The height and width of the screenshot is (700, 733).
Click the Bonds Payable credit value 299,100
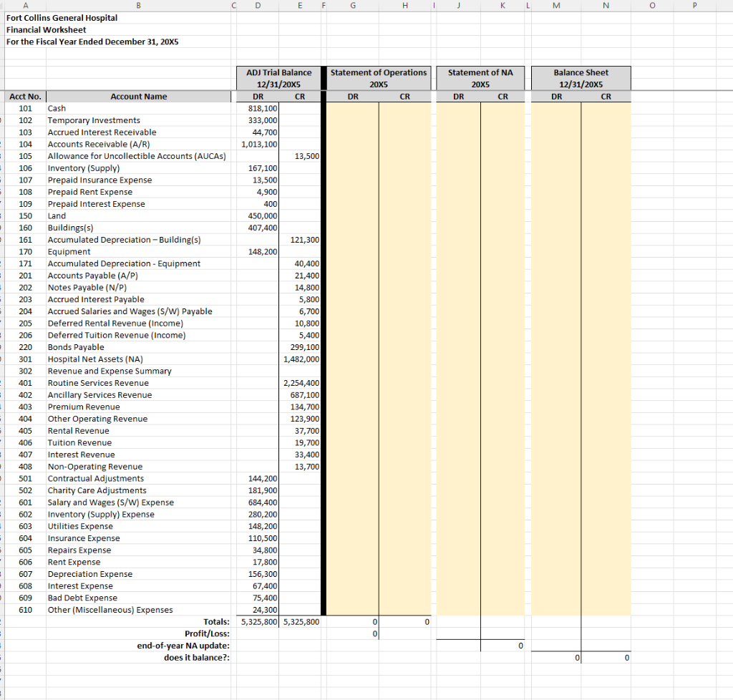point(304,346)
